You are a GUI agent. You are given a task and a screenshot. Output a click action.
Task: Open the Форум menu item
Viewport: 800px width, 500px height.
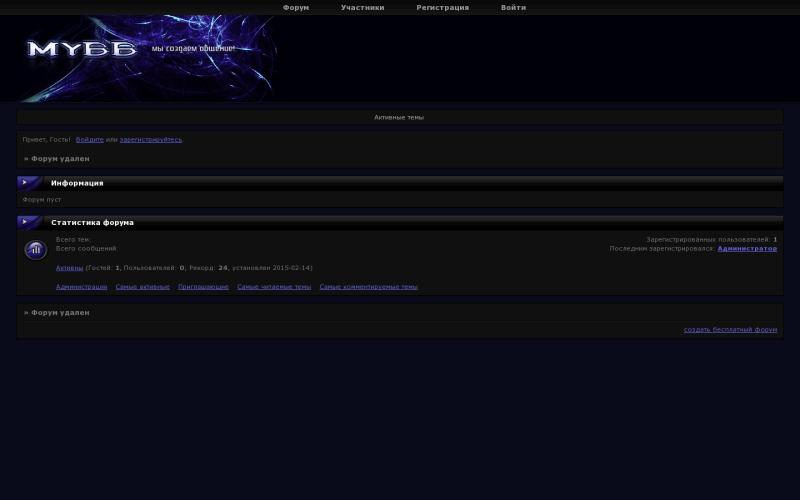296,7
